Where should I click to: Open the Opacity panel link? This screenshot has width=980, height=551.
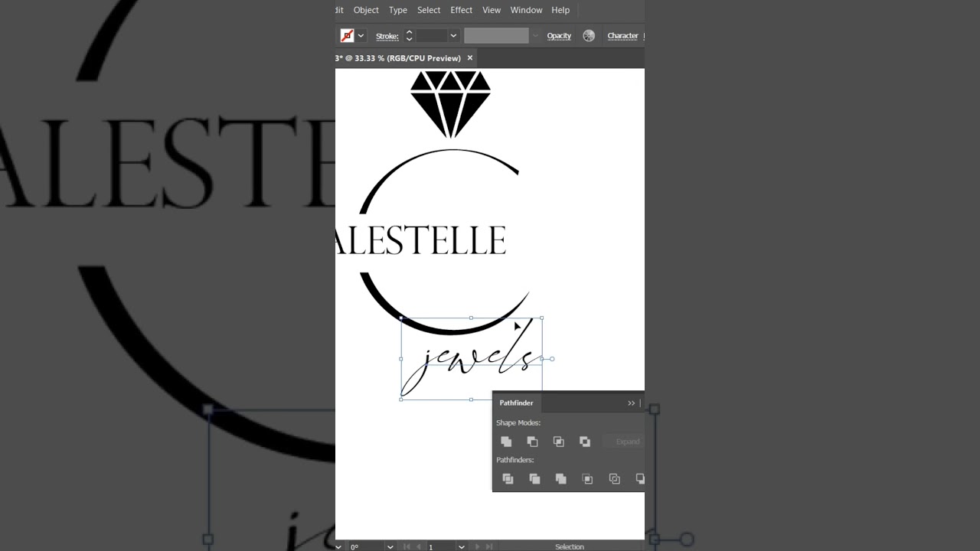559,36
